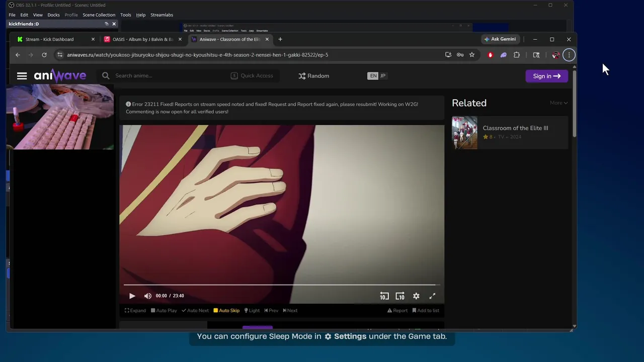
Task: Switch title language to JP
Action: [x=383, y=76]
